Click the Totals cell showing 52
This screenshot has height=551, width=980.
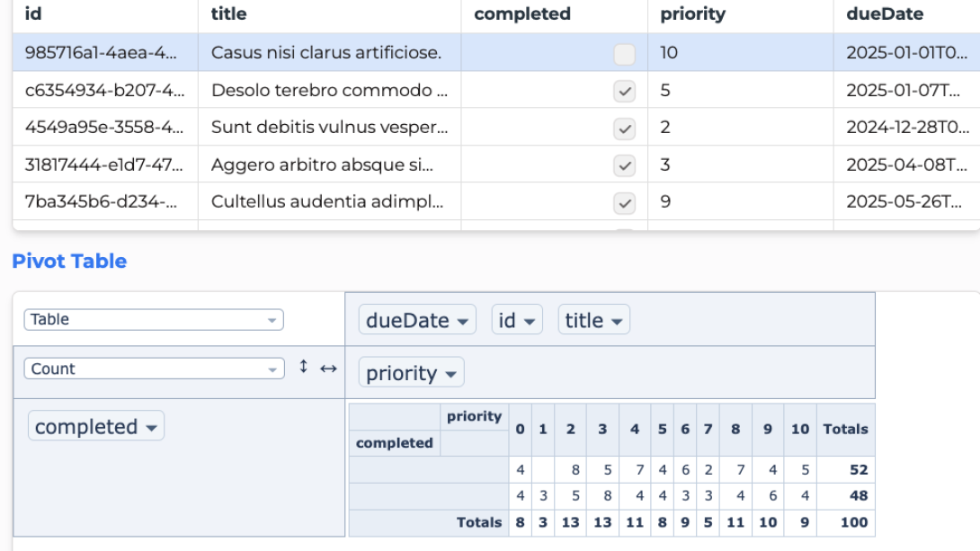[846, 468]
